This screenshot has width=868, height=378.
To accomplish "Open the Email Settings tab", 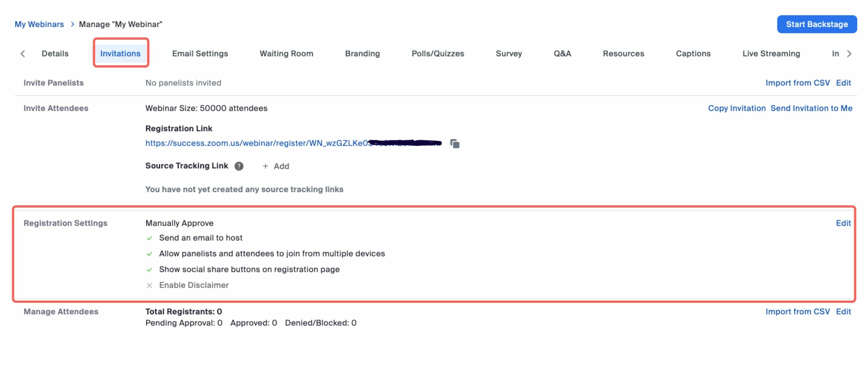I will (x=200, y=54).
